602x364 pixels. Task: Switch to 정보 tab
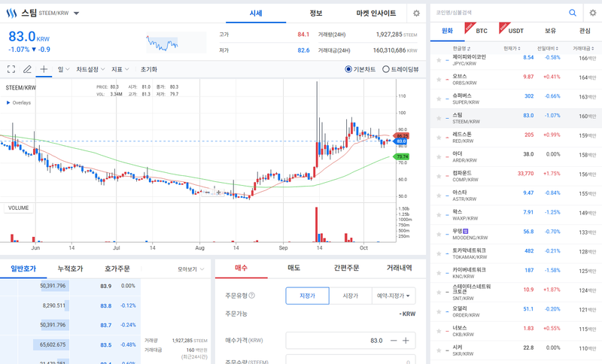point(315,14)
